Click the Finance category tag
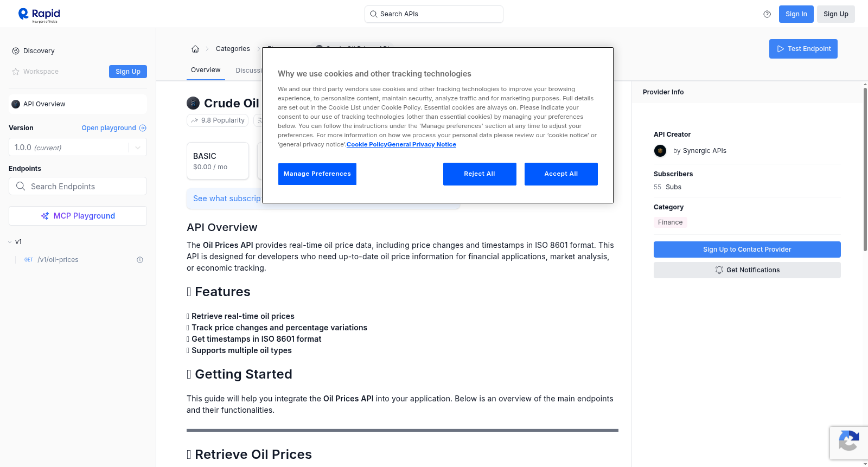The image size is (868, 467). [670, 222]
